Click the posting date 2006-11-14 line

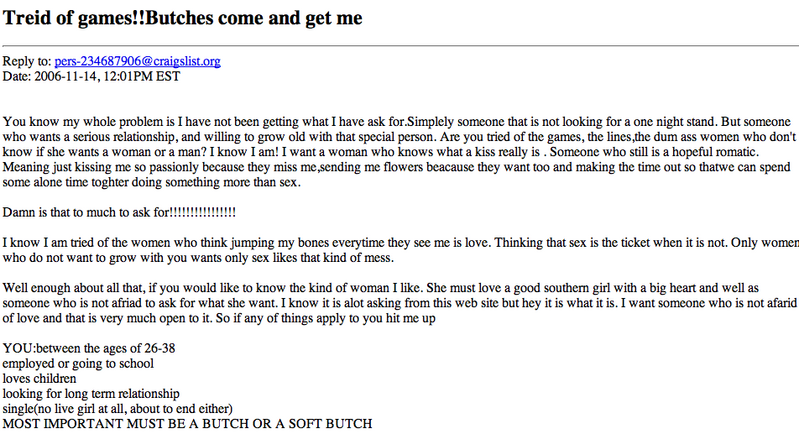point(91,76)
